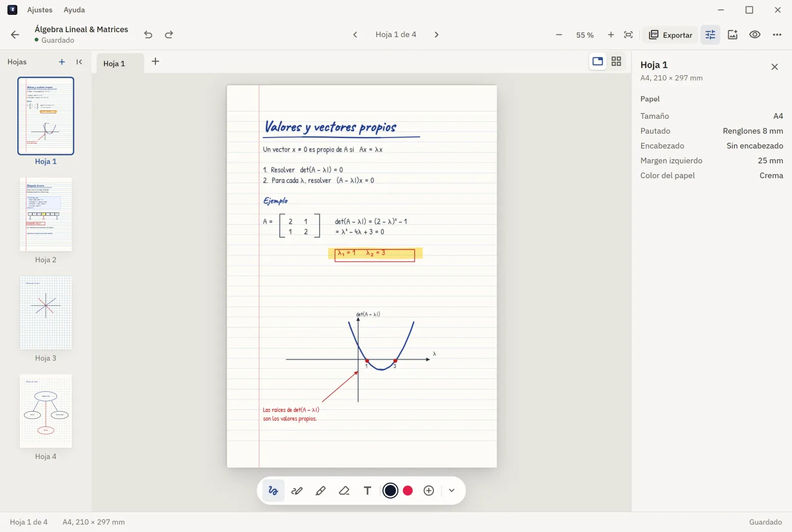792x532 pixels.
Task: Go back with the left arrow icon
Action: click(15, 35)
